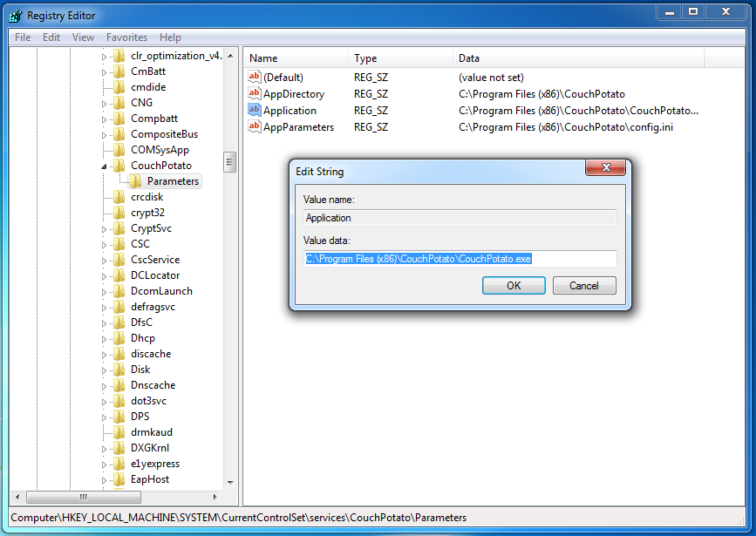Cancel the Edit String dialog

(584, 285)
